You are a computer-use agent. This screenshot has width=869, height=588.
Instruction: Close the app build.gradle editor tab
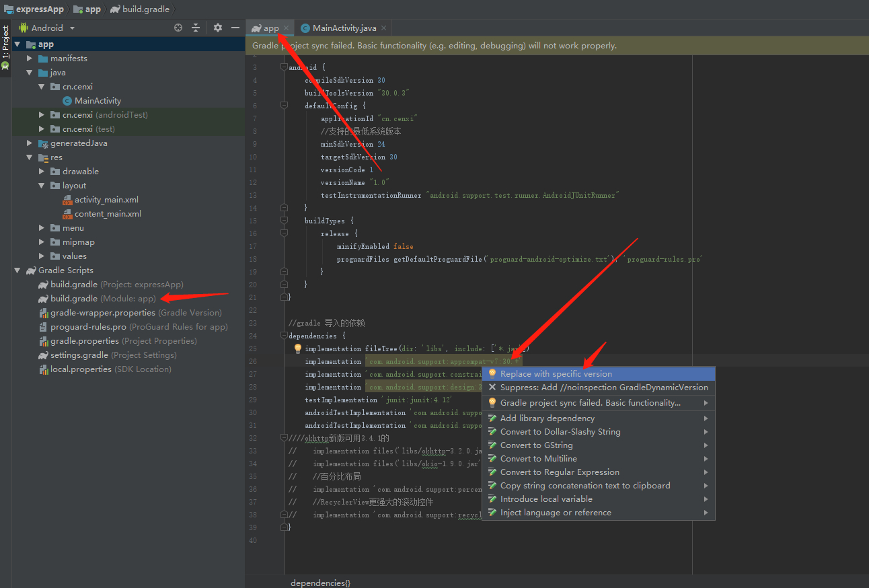point(287,28)
